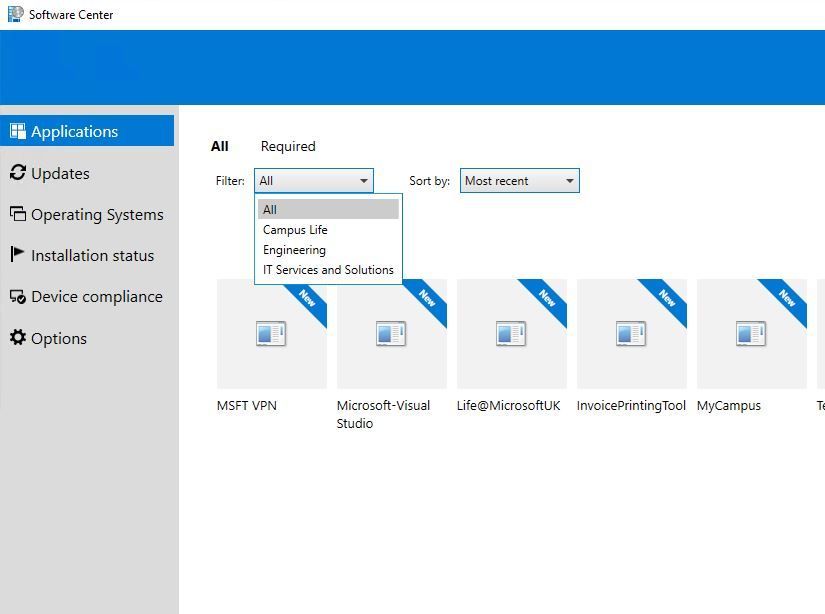Click the MSFT VPN app name
This screenshot has width=825, height=614.
[247, 406]
